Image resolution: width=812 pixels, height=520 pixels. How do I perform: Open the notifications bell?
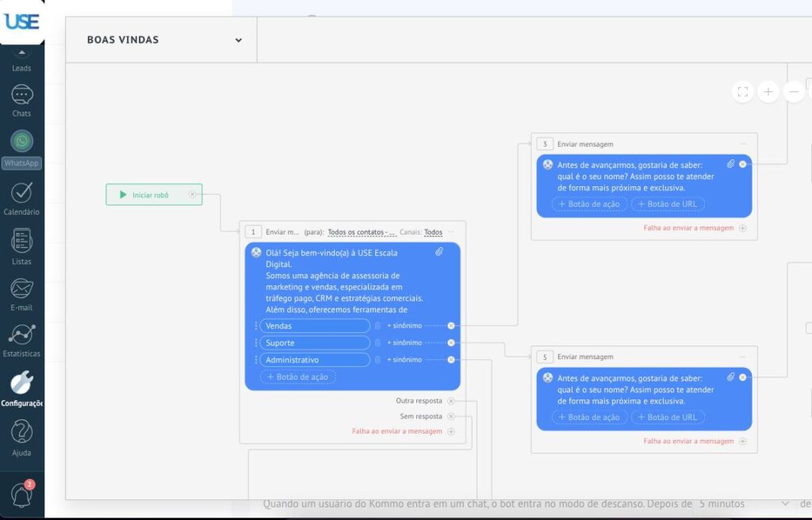coord(21,494)
